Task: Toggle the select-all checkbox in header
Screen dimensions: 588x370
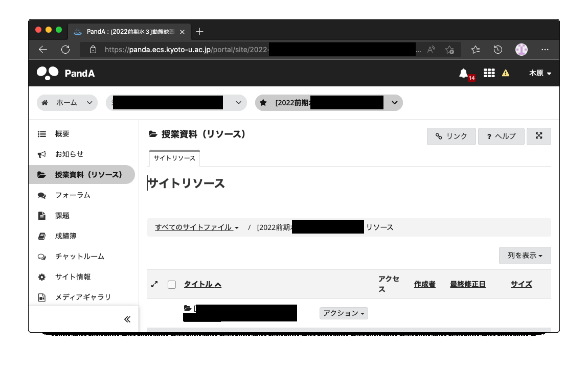Action: tap(172, 285)
